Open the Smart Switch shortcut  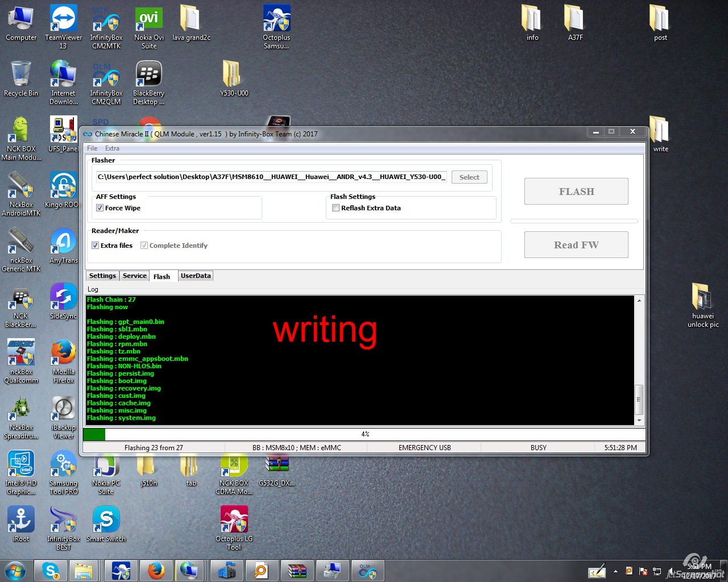(106, 524)
